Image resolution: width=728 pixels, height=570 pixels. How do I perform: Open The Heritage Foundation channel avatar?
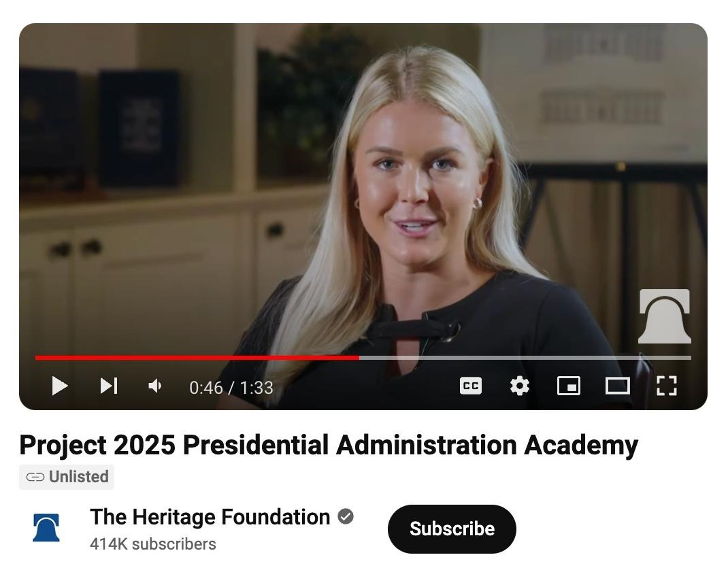(46, 528)
